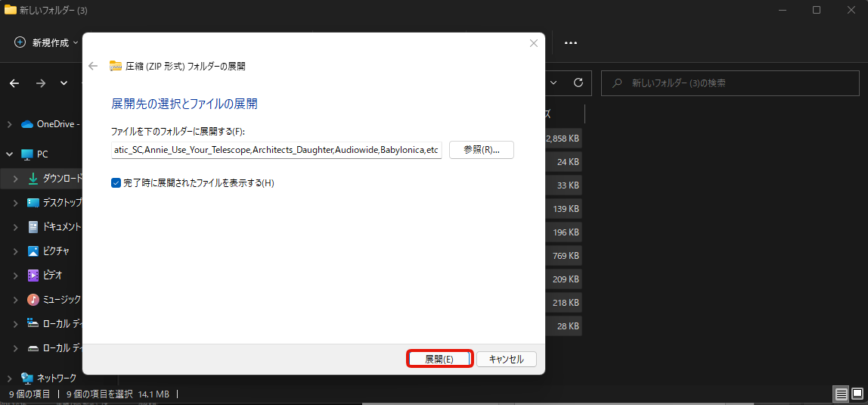Collapse the PC tree node
The width and height of the screenshot is (868, 405).
(x=9, y=154)
